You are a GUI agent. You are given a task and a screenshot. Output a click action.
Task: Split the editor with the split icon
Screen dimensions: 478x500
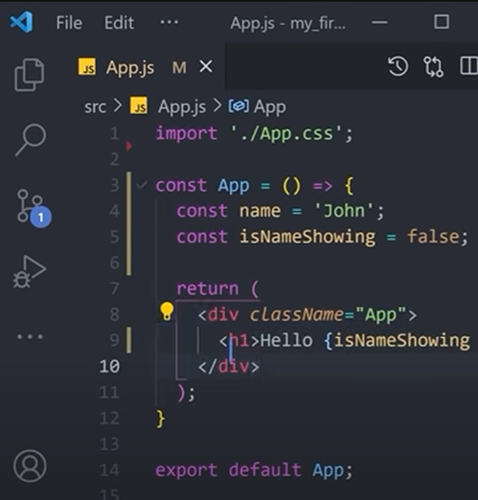tap(469, 65)
